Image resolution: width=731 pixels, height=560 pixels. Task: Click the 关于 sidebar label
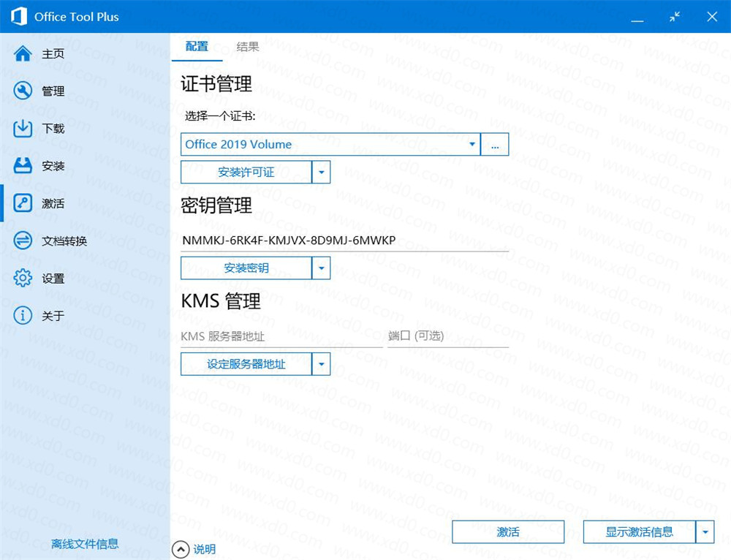(53, 316)
